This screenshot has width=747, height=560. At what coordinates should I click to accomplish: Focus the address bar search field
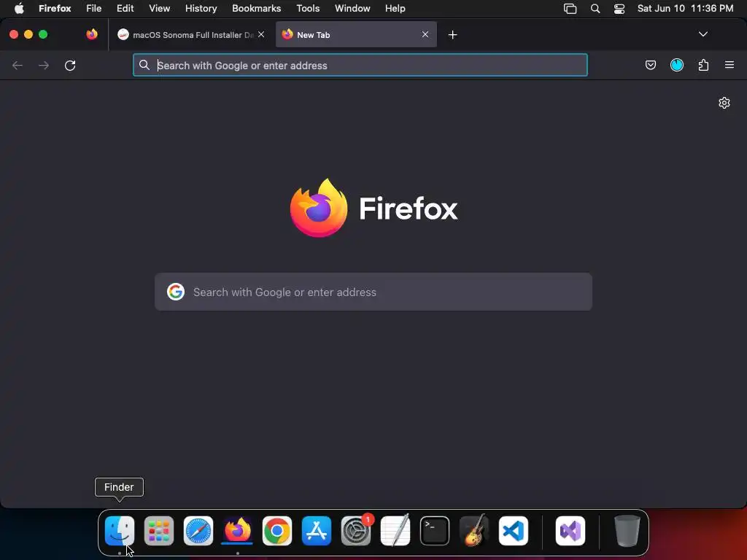360,65
